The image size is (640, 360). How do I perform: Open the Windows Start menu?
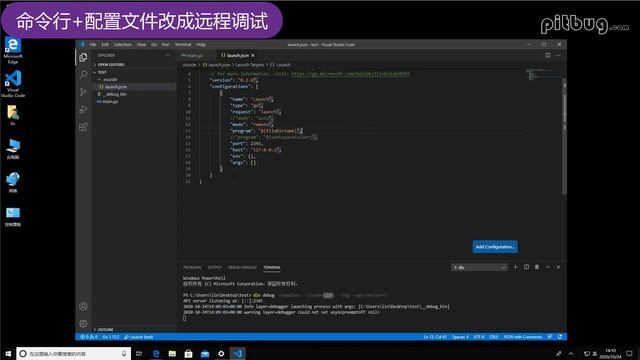point(8,353)
